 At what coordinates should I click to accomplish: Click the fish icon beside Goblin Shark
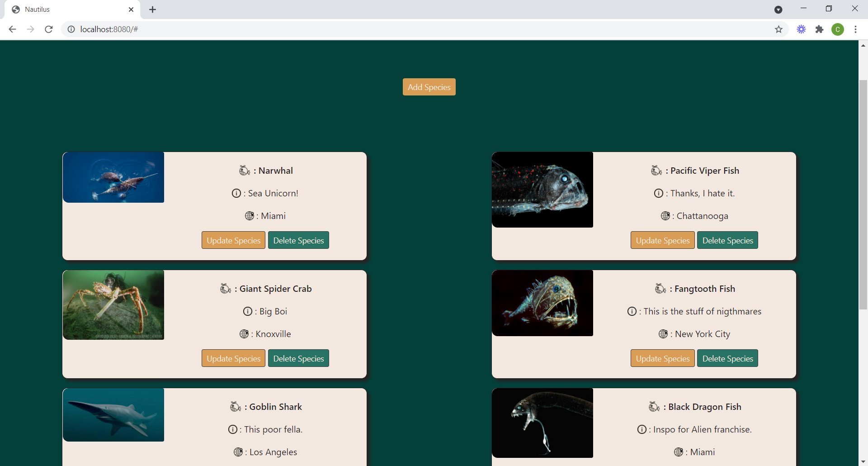235,406
